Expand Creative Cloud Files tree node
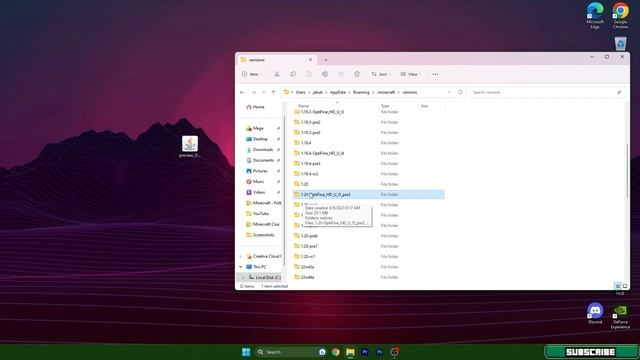640x360 pixels. 240,256
